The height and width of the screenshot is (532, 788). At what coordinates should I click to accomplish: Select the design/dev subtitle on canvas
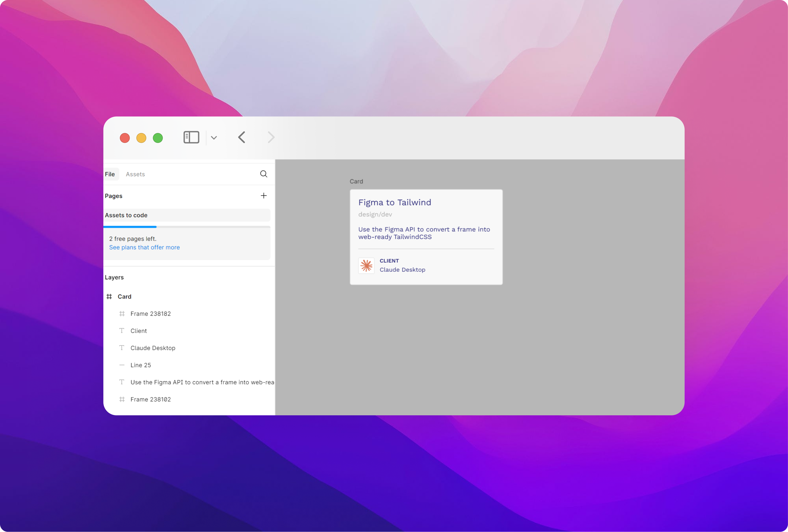click(375, 215)
